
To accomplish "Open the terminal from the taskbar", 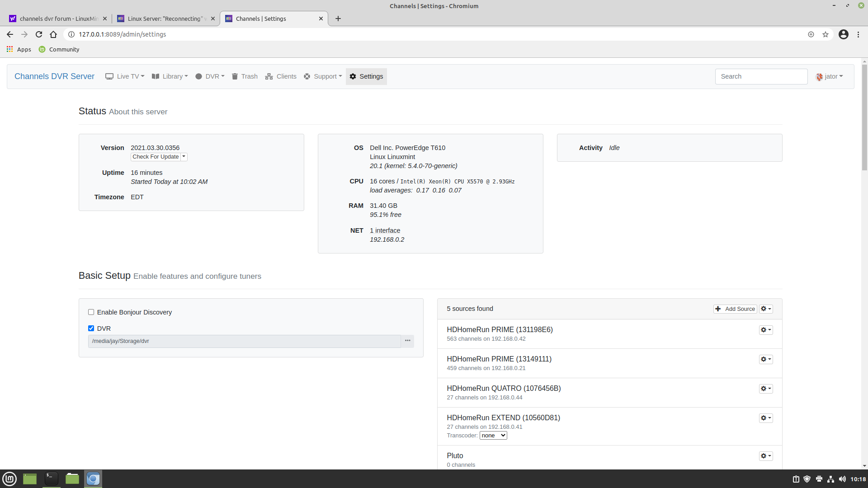I will coord(51,479).
